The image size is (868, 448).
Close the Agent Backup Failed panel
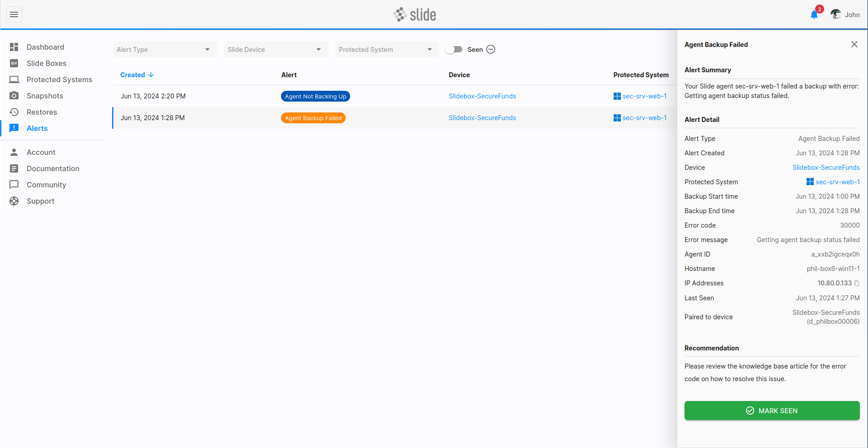[x=854, y=44]
